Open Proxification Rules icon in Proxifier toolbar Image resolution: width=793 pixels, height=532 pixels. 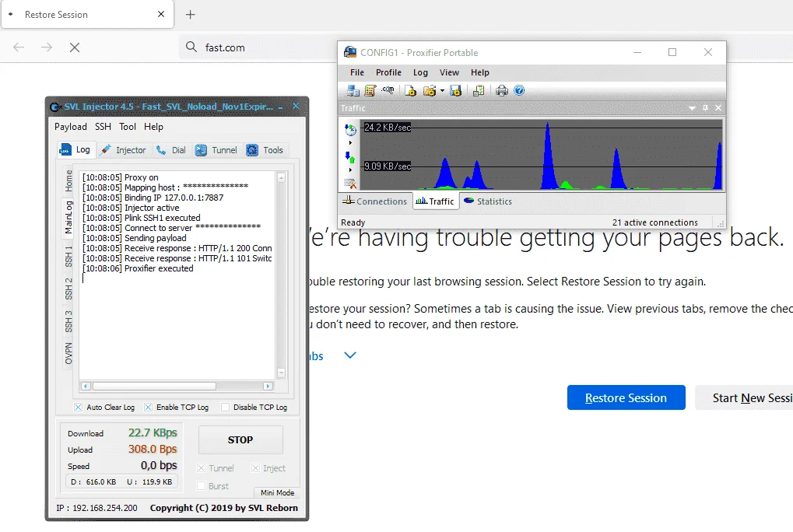click(370, 91)
